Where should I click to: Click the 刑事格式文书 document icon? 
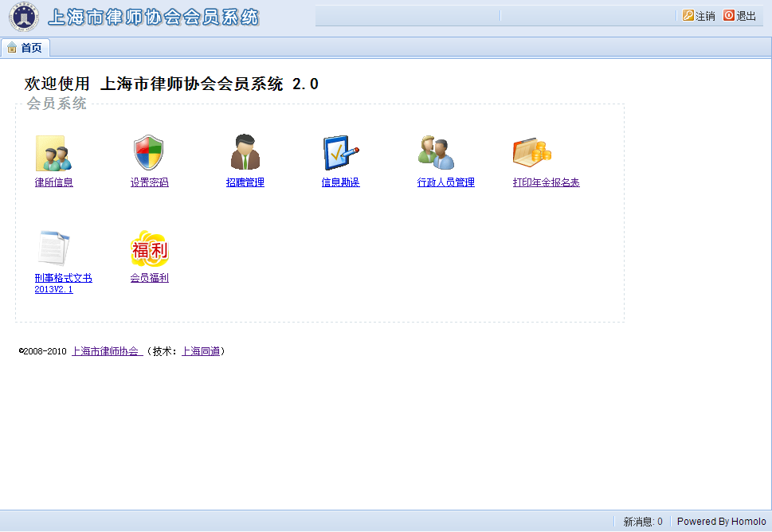(53, 248)
